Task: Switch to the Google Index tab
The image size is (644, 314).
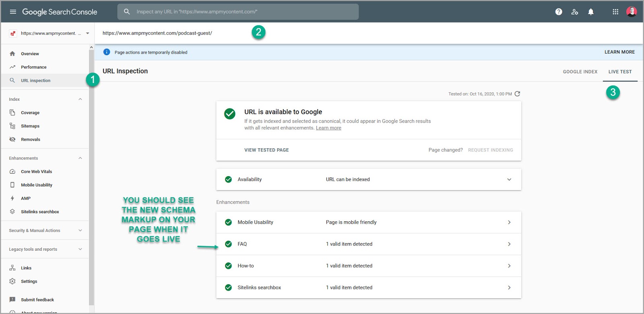Action: point(580,72)
